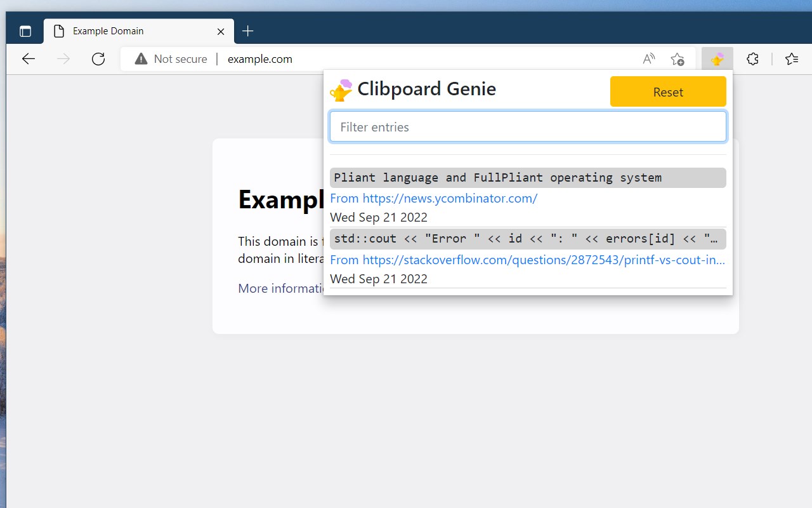Screen dimensions: 812x508
Task: Select the std::cout code clipboard entry
Action: [x=528, y=239]
